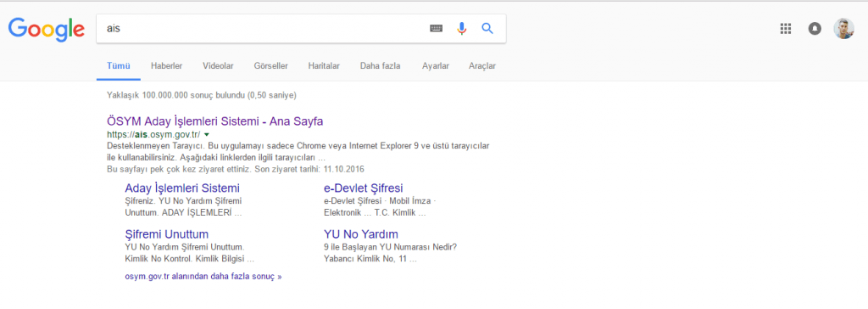This screenshot has width=868, height=309.
Task: Open the Daha fazla menu
Action: 381,66
